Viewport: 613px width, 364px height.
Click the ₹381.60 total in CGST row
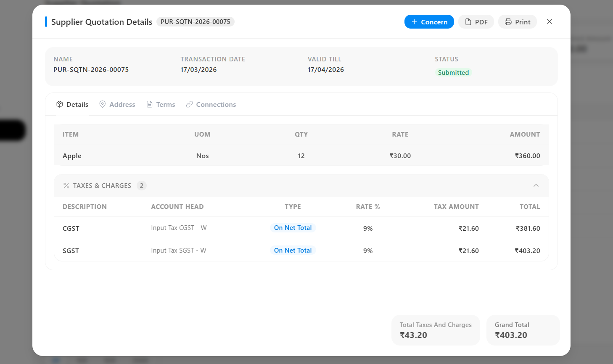coord(528,228)
